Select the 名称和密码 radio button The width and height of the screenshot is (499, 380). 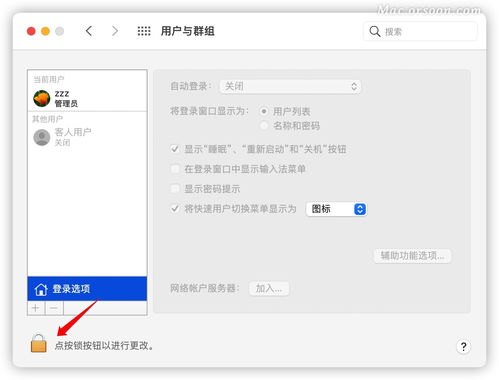264,126
